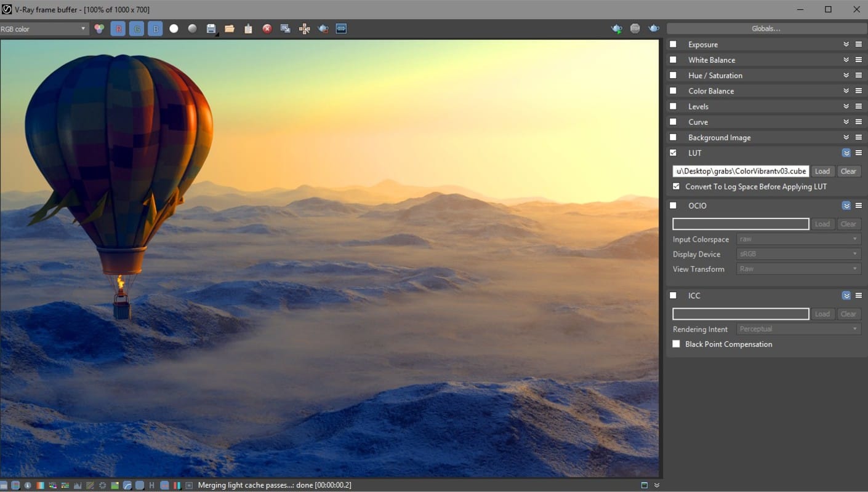
Task: Open the Levels layer options menu
Action: pos(859,106)
